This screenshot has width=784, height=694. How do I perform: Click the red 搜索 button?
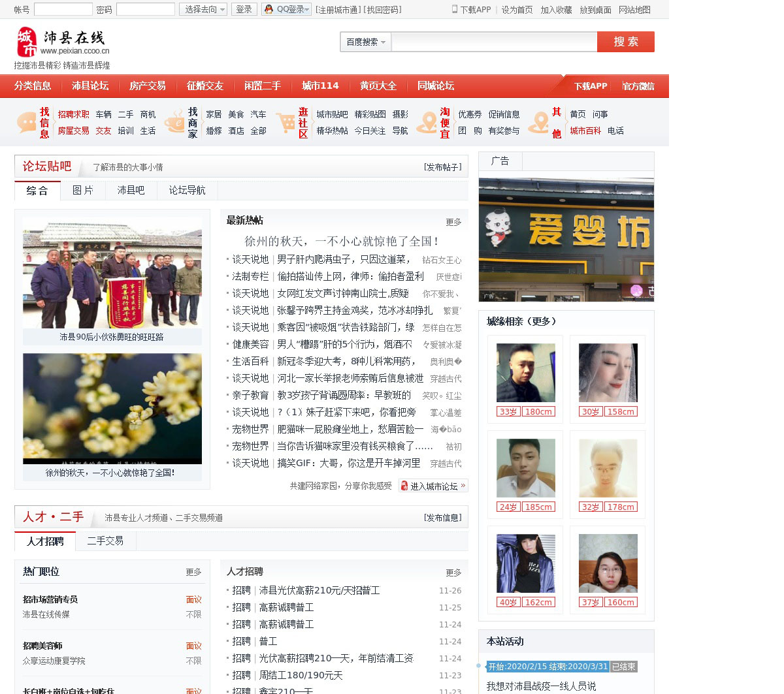click(x=626, y=42)
